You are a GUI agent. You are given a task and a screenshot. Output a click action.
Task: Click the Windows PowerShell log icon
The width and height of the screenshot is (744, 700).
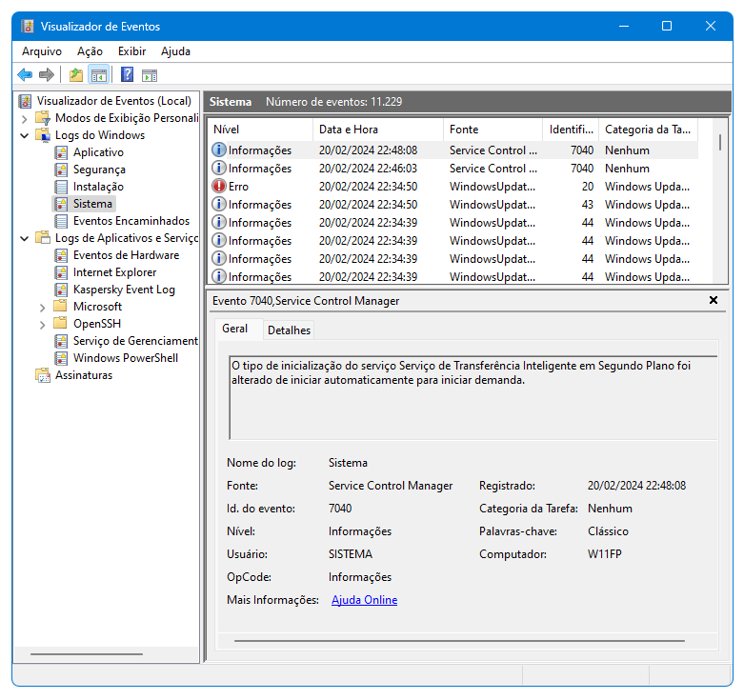click(61, 358)
